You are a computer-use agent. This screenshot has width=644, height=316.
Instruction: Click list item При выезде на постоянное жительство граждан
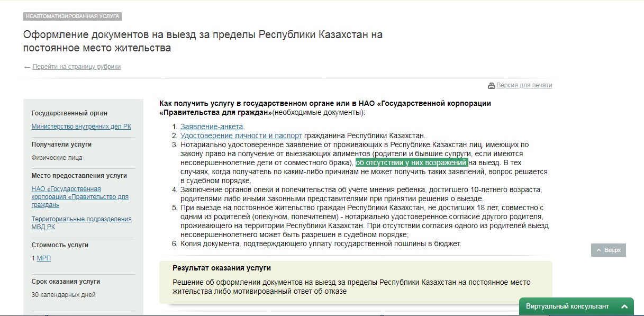click(365, 221)
